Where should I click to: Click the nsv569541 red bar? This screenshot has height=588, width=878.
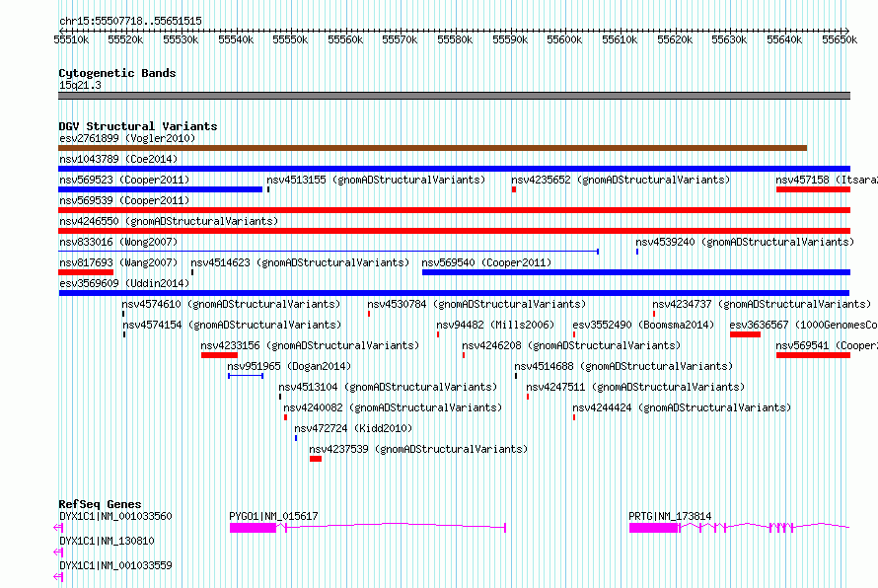tap(813, 355)
